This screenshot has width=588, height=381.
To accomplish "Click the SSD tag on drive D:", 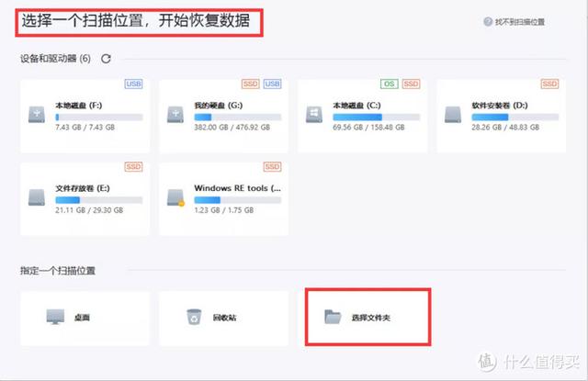I will (549, 84).
